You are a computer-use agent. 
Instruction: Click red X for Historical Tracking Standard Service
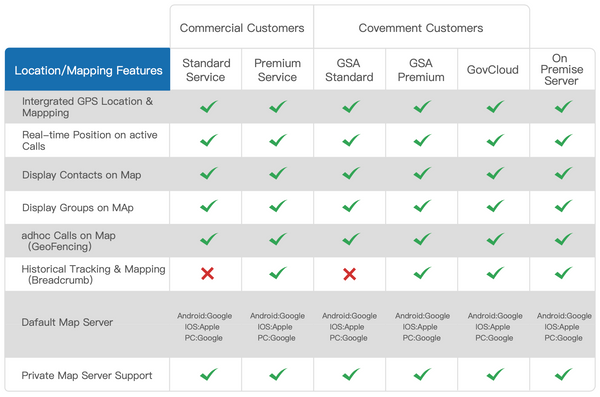coord(207,274)
